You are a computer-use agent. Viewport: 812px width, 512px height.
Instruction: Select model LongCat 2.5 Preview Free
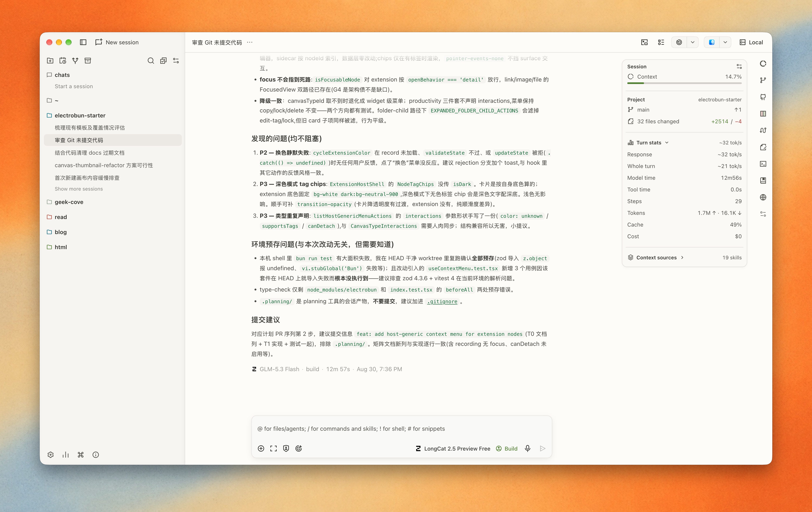[453, 449]
